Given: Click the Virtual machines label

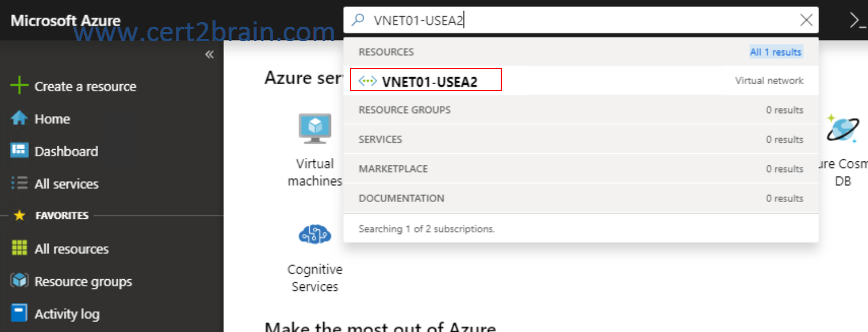Looking at the screenshot, I should tap(315, 172).
